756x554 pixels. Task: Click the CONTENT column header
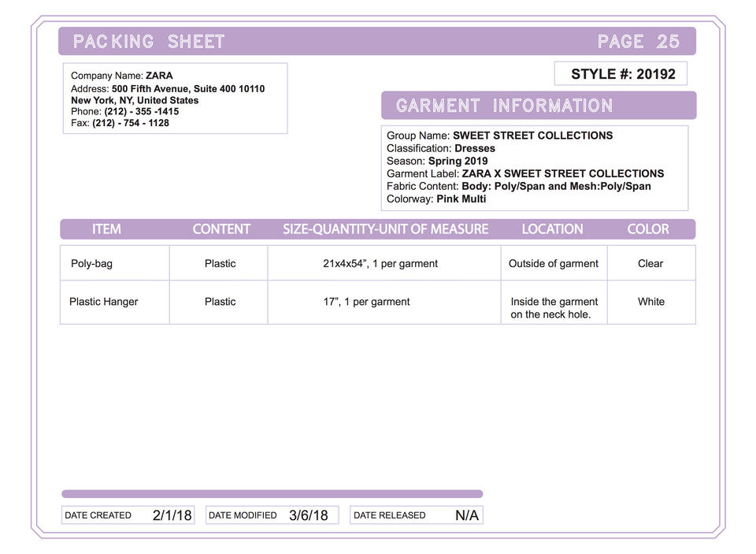(x=221, y=229)
